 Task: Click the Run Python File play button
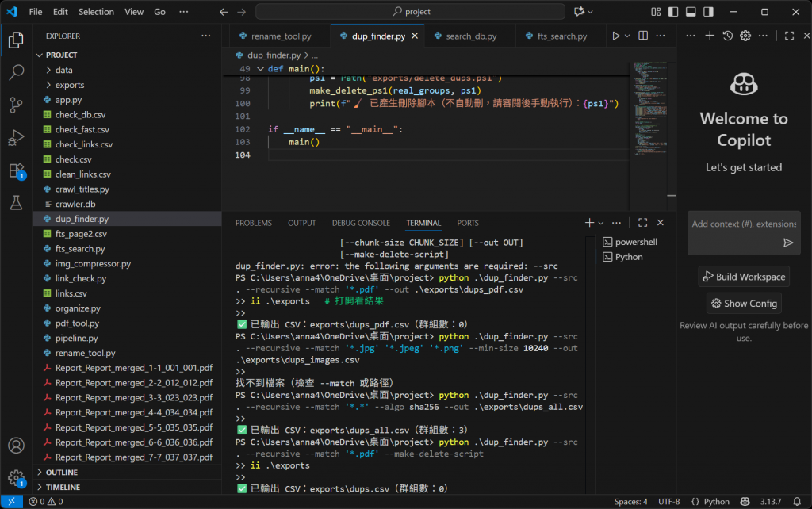pyautogui.click(x=615, y=36)
